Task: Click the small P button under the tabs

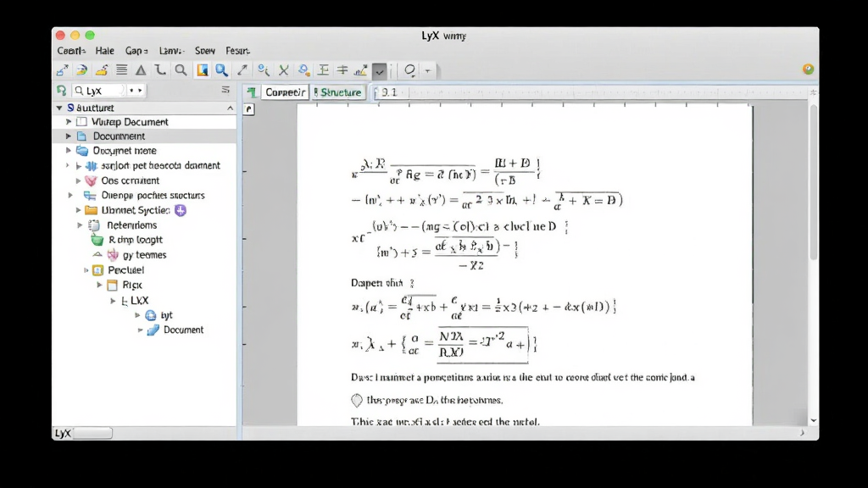Action: coord(248,109)
